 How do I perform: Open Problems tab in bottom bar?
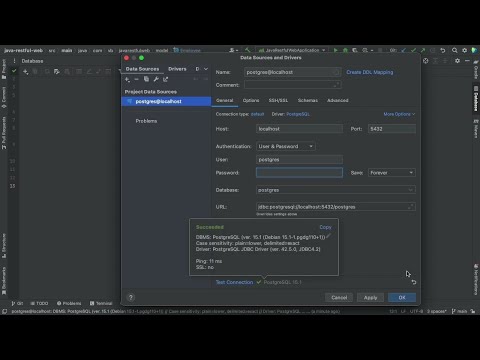pos(69,303)
